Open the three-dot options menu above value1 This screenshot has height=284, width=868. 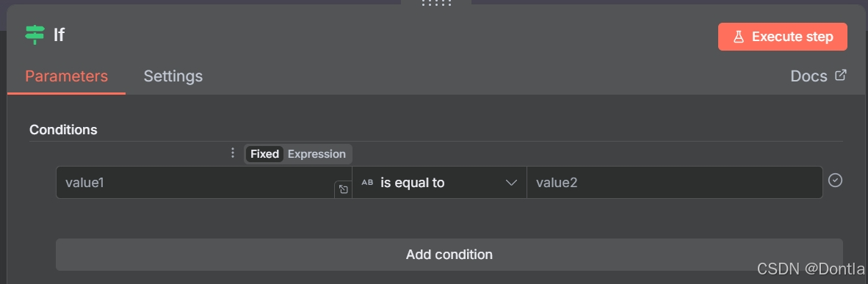233,153
